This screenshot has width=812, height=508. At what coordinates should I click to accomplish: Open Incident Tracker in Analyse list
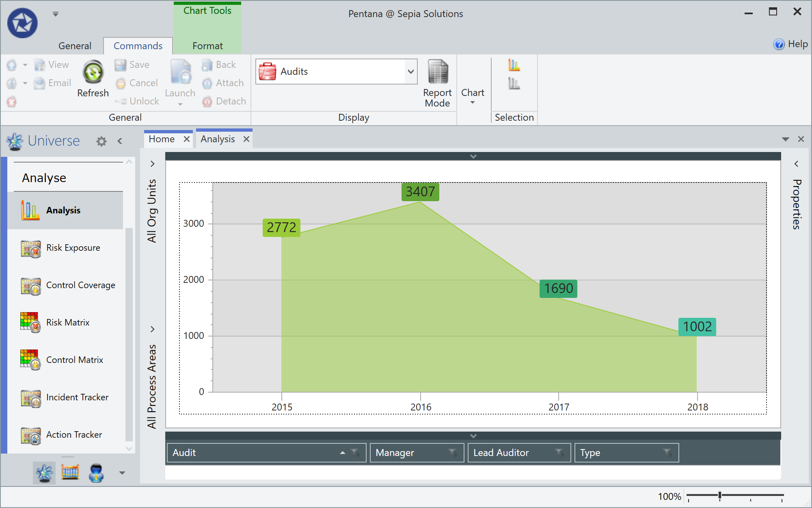77,397
